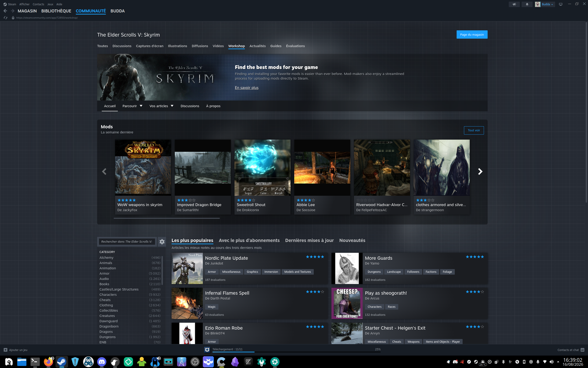Click the plus icon for Ajouter un jeu
Image resolution: width=588 pixels, height=368 pixels.
coord(5,350)
